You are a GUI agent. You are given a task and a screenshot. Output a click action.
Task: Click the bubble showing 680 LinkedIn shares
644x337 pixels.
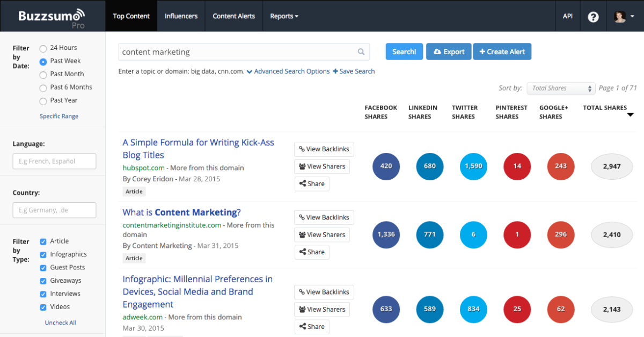pos(430,166)
